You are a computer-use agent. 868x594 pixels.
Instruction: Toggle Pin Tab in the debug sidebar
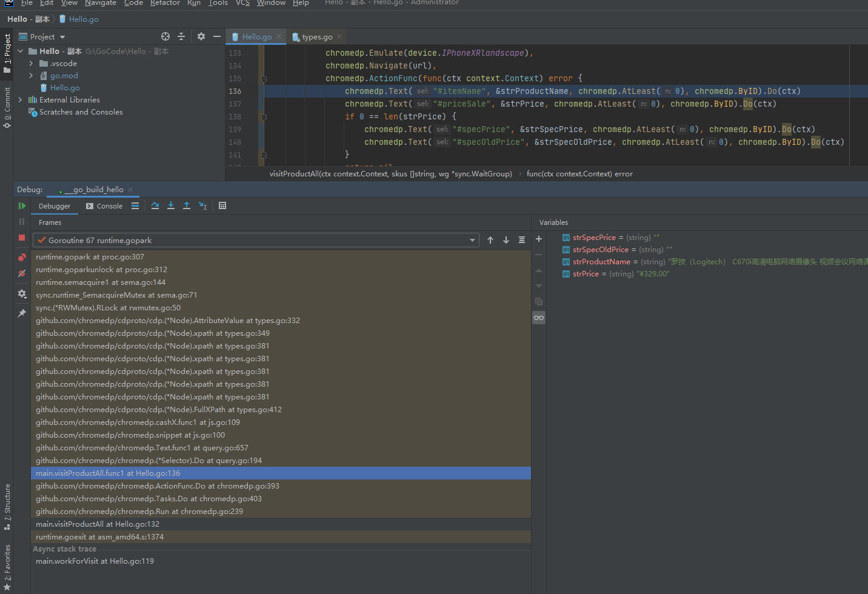(22, 313)
